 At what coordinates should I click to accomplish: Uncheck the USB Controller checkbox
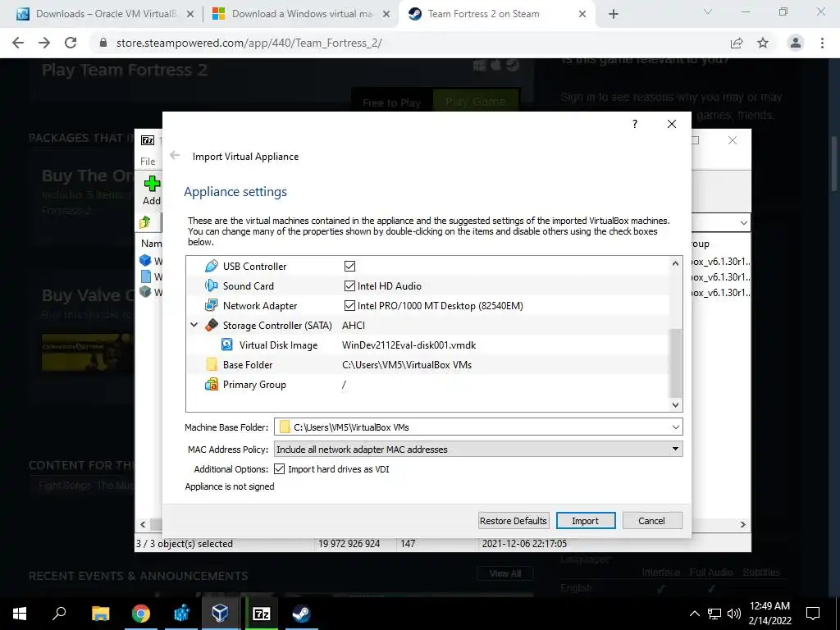(x=349, y=267)
